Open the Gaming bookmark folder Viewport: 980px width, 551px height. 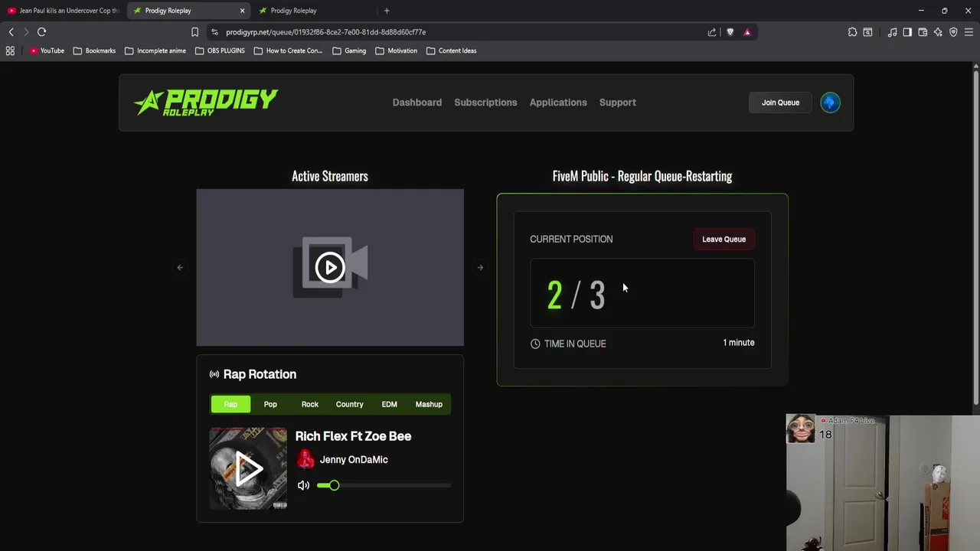(349, 51)
